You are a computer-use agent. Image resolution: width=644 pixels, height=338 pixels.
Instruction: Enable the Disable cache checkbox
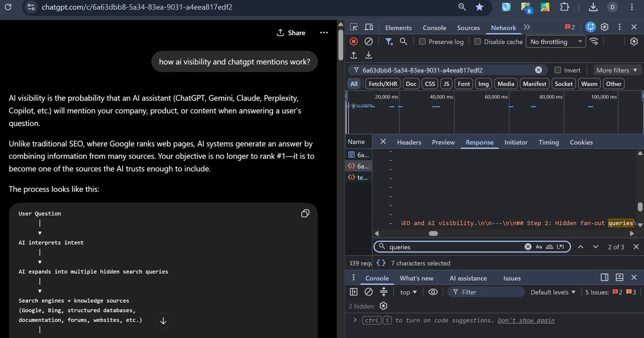click(x=477, y=41)
